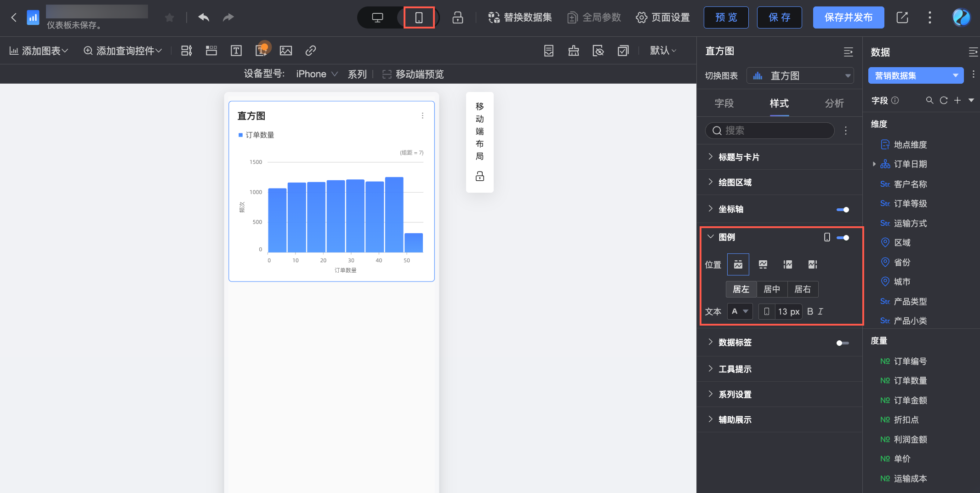Open 添加图表 dropdown

click(39, 51)
